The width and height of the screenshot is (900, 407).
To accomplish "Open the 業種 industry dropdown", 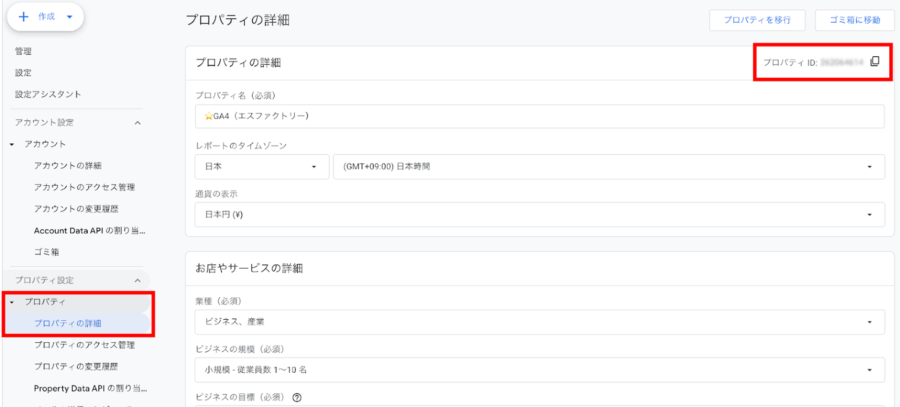I will tap(540, 322).
